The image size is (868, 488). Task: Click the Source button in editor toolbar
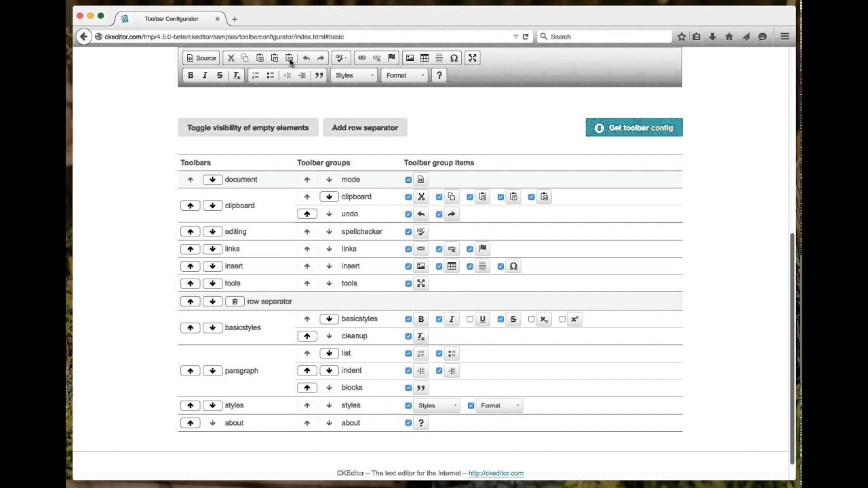pos(201,58)
